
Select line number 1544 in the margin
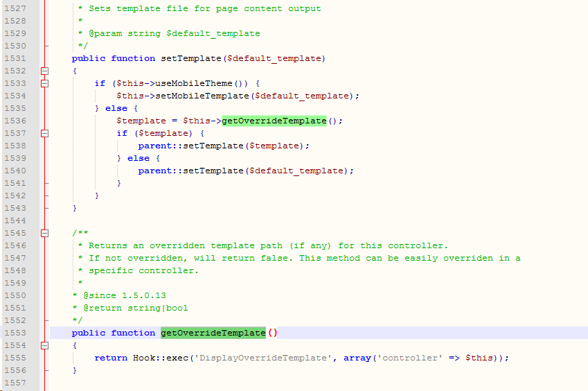coord(15,220)
